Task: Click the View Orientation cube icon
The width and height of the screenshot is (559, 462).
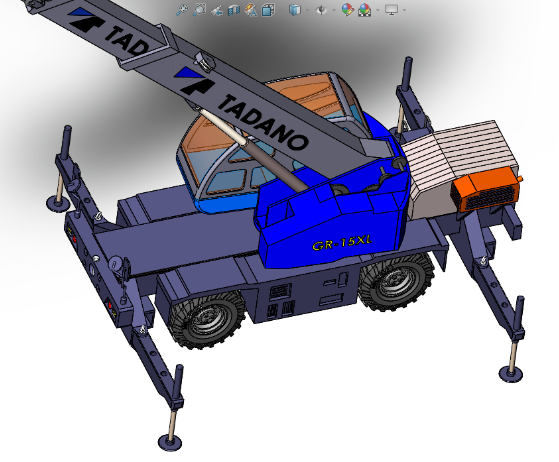Action: [x=268, y=10]
